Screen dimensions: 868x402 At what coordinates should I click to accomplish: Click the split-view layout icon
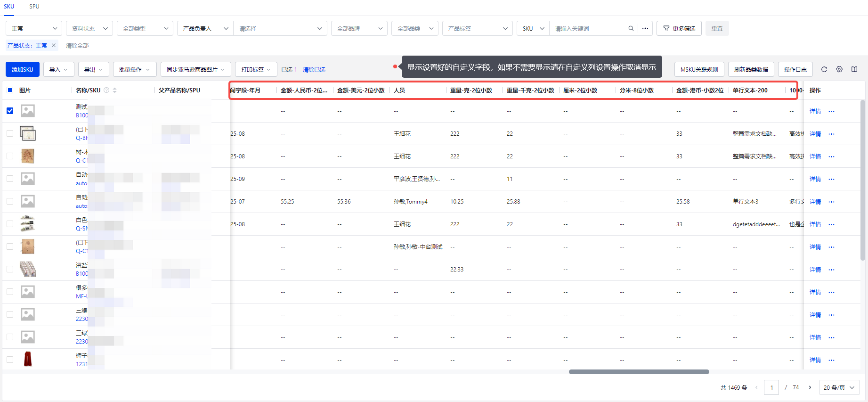pos(854,69)
